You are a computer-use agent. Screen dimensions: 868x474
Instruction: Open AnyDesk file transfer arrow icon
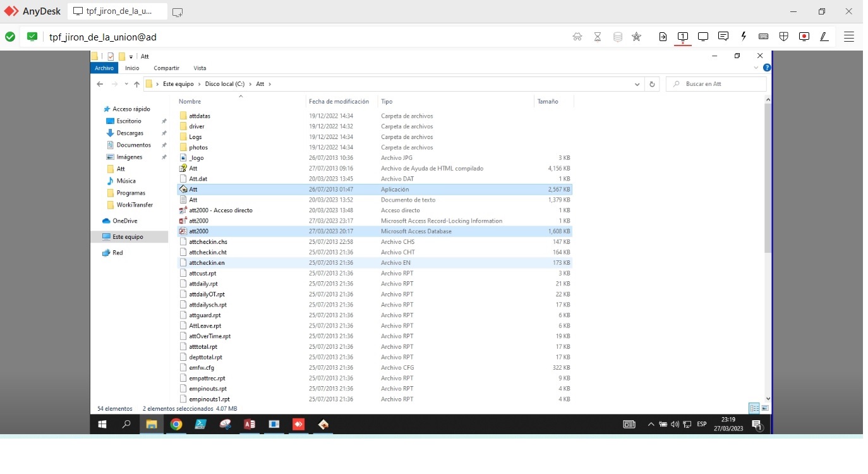tap(663, 37)
